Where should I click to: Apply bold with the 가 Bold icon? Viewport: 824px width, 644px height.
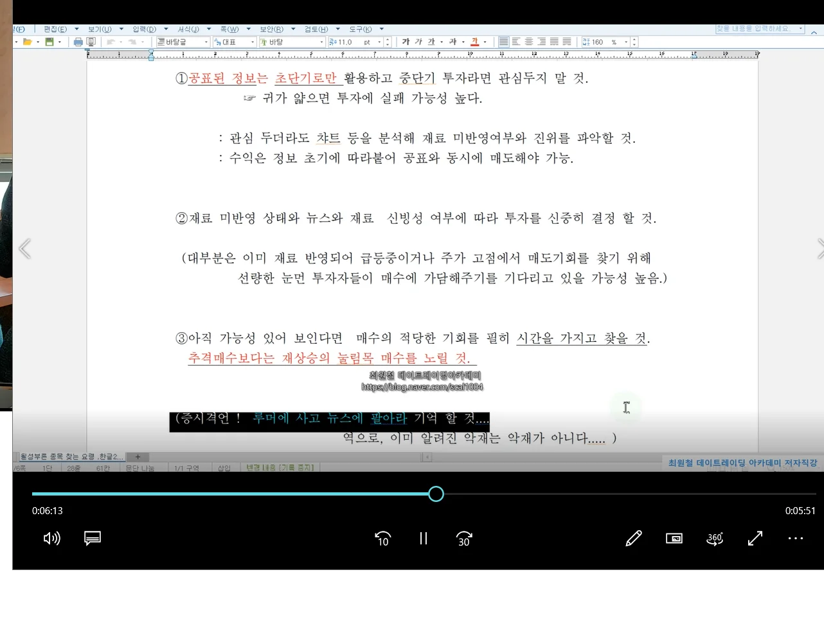(x=406, y=42)
